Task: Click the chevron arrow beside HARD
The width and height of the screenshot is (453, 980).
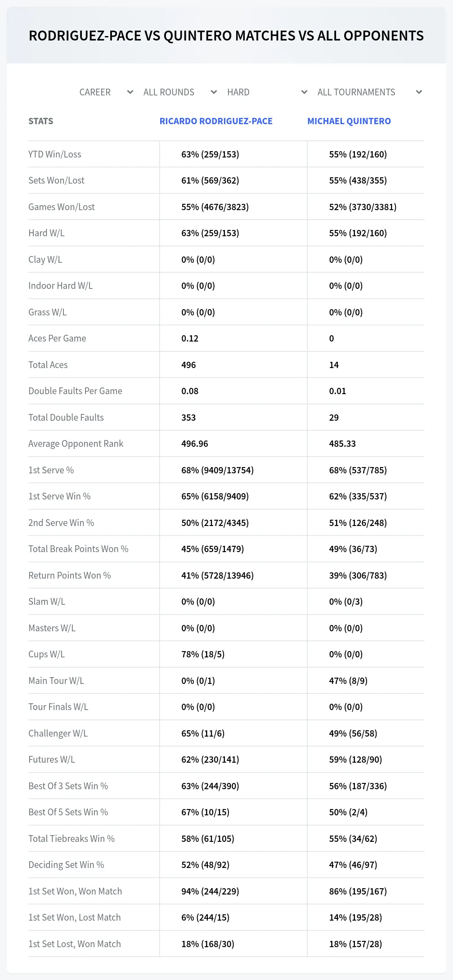Action: (x=304, y=92)
